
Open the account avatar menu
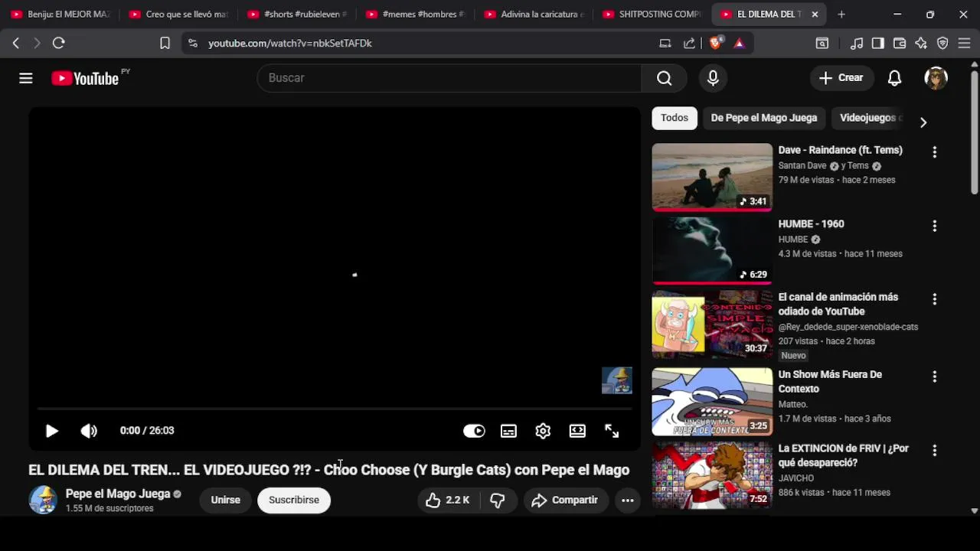click(936, 78)
